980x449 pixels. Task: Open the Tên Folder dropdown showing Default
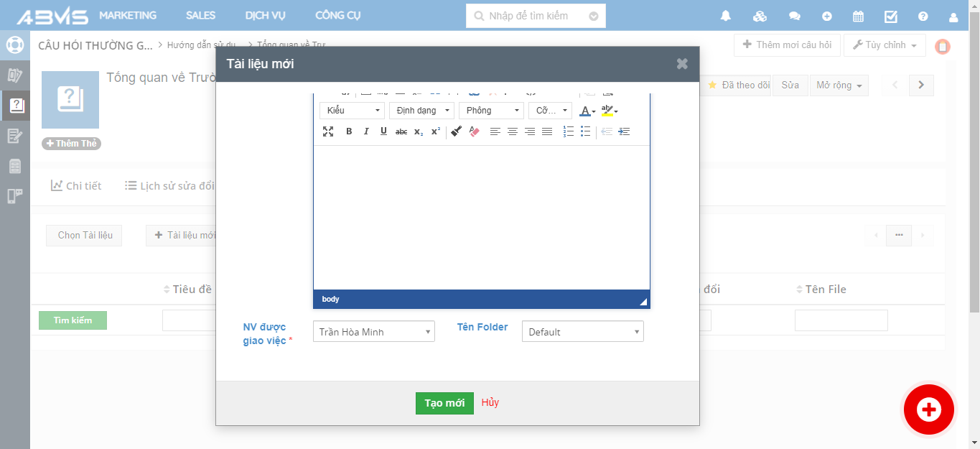(582, 332)
